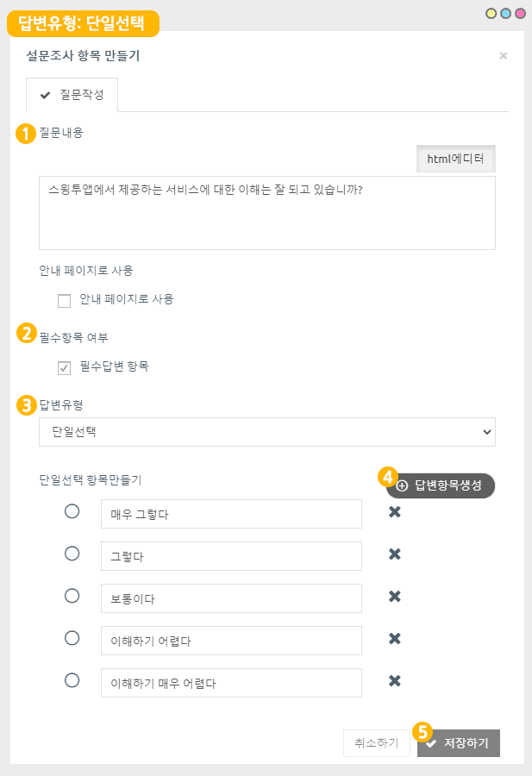Remove the '이해하기 어렵다' answer row
Image resolution: width=532 pixels, height=776 pixels.
coord(395,639)
